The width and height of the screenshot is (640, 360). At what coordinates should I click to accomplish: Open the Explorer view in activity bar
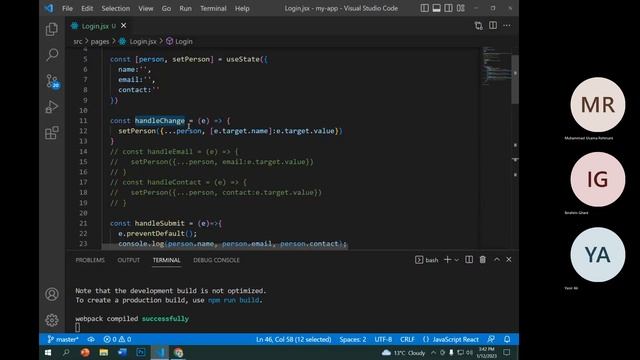(x=52, y=29)
